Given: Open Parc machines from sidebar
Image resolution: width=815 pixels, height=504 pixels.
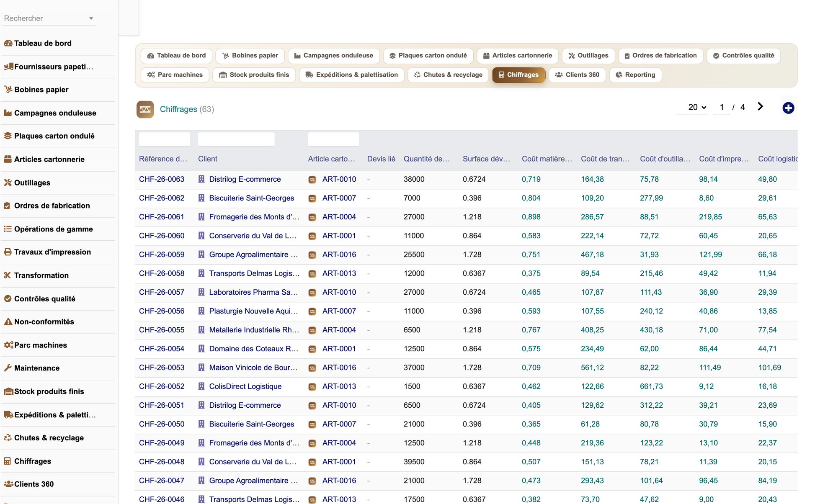Looking at the screenshot, I should point(58,345).
